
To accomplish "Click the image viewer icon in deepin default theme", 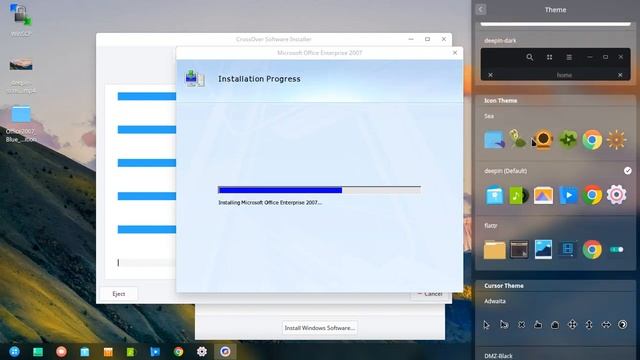I will (543, 195).
